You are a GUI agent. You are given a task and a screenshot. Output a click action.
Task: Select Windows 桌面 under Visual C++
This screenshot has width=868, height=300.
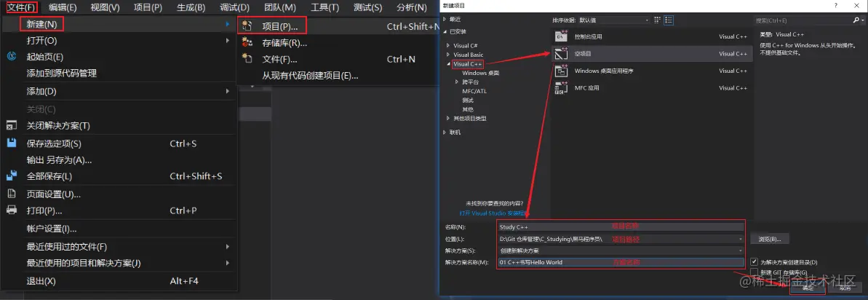point(480,73)
